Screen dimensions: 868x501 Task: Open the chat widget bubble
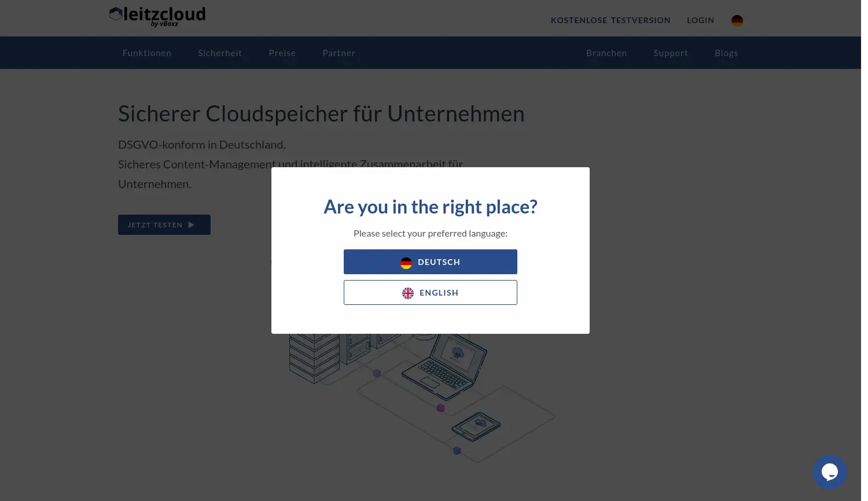pos(830,472)
